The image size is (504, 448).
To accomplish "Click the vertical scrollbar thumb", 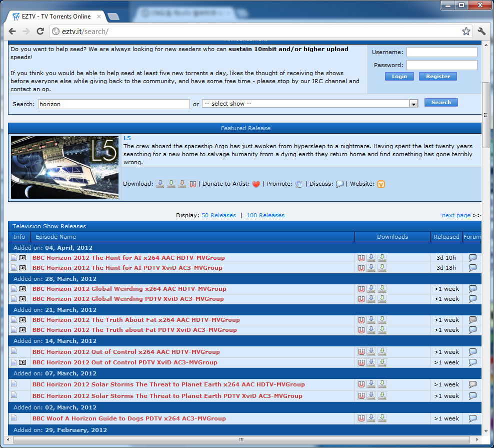I will tap(485, 115).
